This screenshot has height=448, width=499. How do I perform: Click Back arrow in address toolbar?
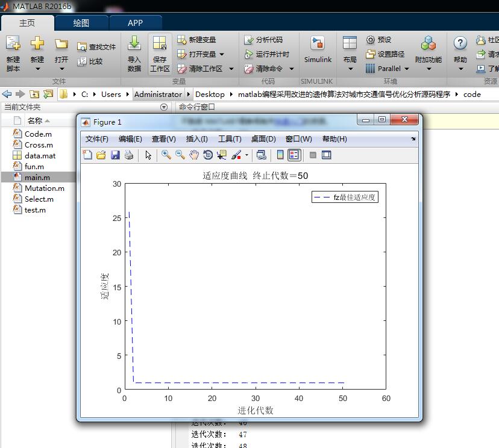coord(7,94)
